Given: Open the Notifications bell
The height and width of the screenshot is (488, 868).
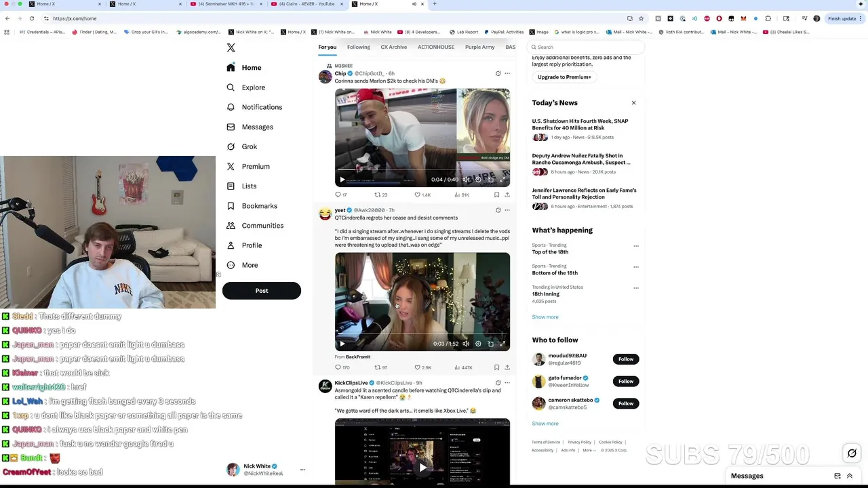Looking at the screenshot, I should click(254, 107).
